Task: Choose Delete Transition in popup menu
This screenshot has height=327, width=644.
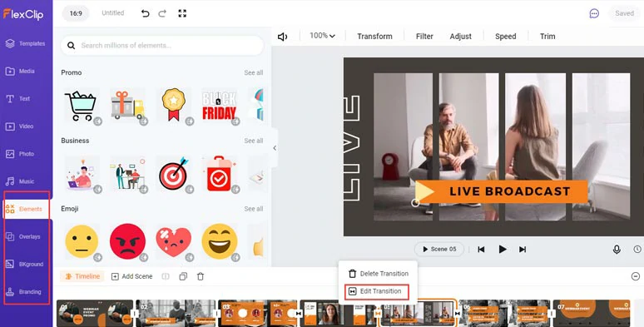Action: [378, 274]
